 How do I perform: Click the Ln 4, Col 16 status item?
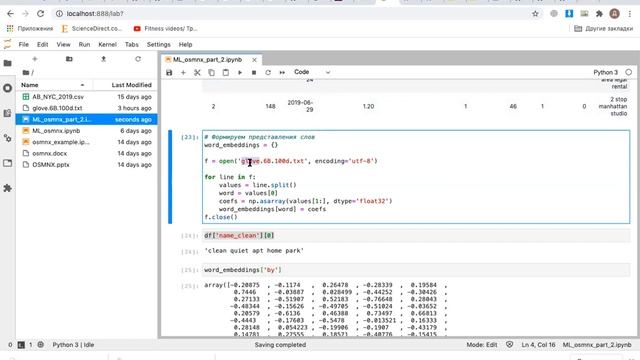click(538, 344)
